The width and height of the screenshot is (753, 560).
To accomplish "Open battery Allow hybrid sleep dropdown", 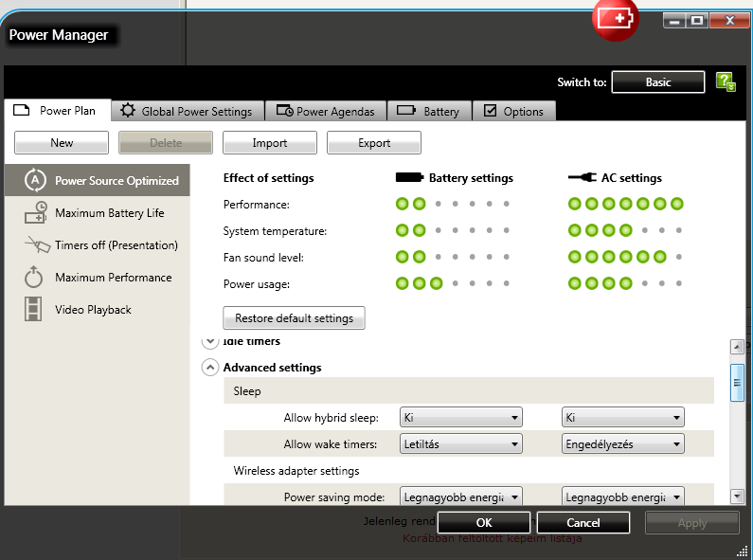I will [461, 417].
